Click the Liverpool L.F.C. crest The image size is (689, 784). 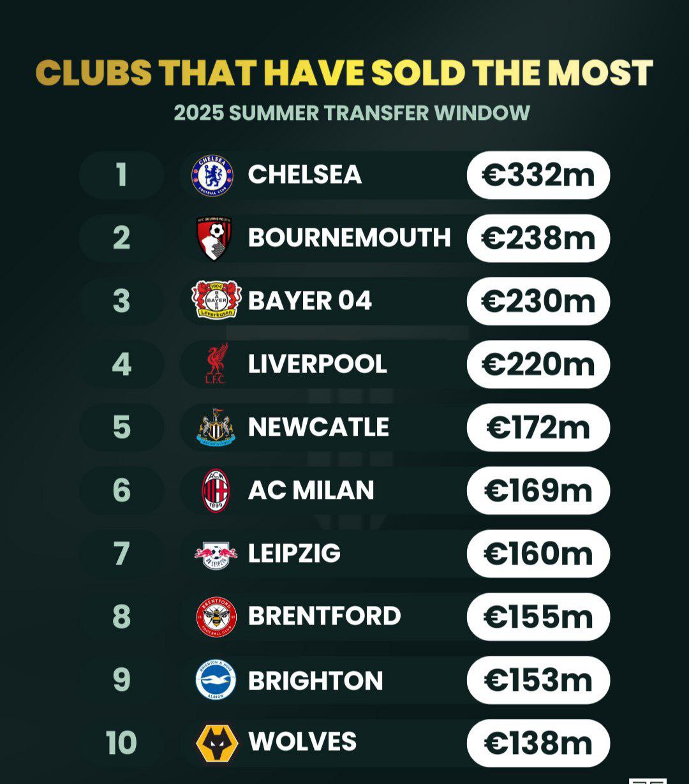click(x=216, y=364)
